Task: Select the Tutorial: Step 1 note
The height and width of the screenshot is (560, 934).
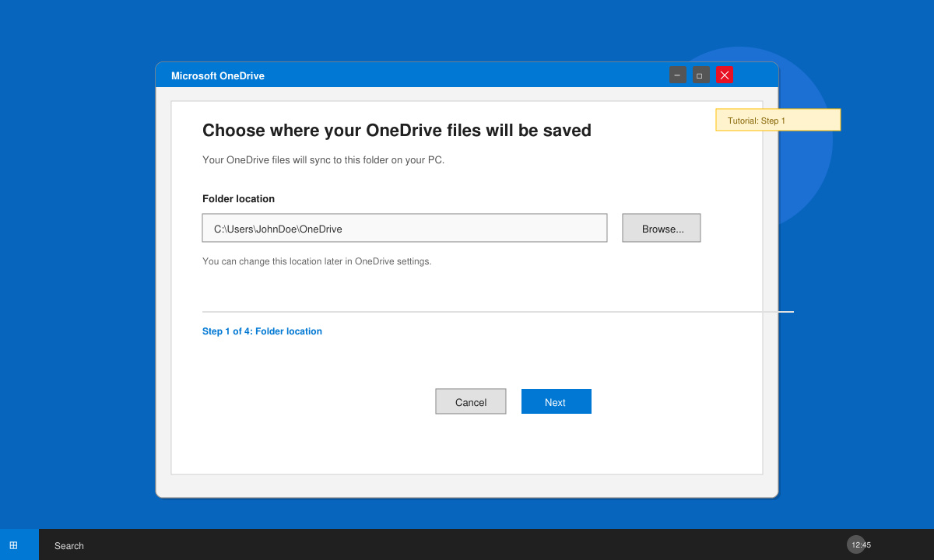Action: [x=778, y=120]
